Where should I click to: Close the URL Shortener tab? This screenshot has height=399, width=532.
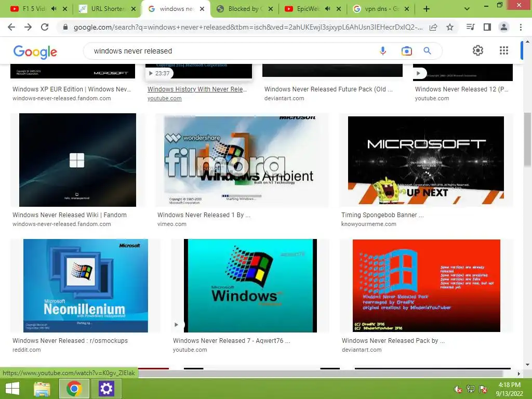pyautogui.click(x=134, y=9)
